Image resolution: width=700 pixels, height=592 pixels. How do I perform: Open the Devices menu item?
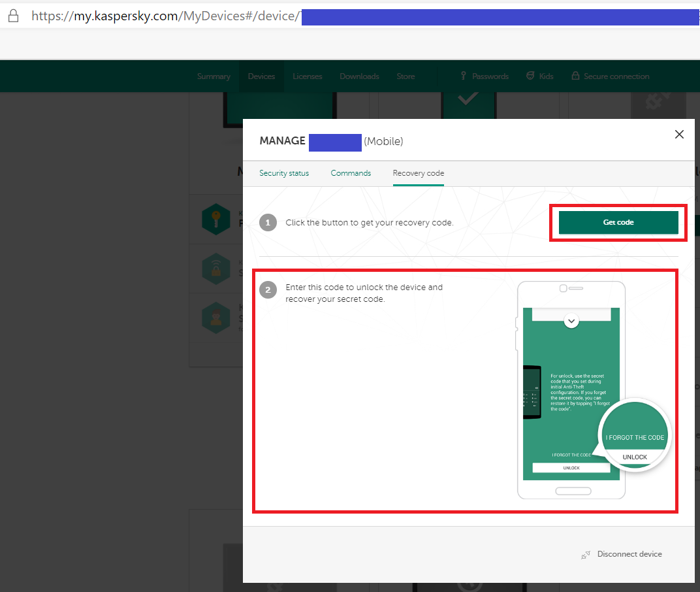[261, 76]
